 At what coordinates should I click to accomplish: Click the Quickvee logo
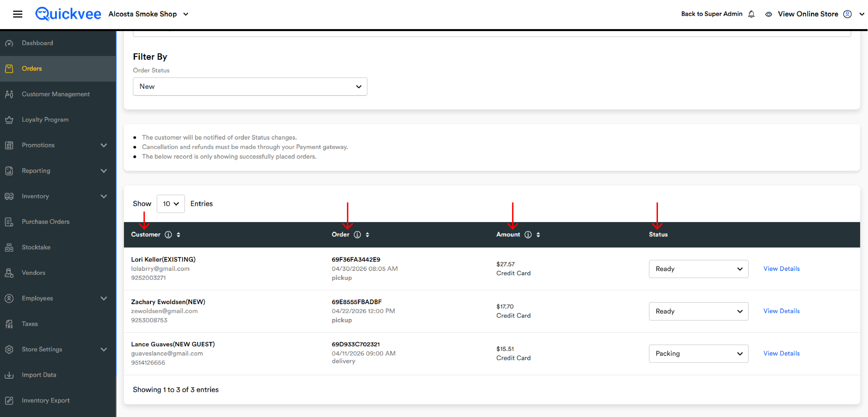point(68,14)
